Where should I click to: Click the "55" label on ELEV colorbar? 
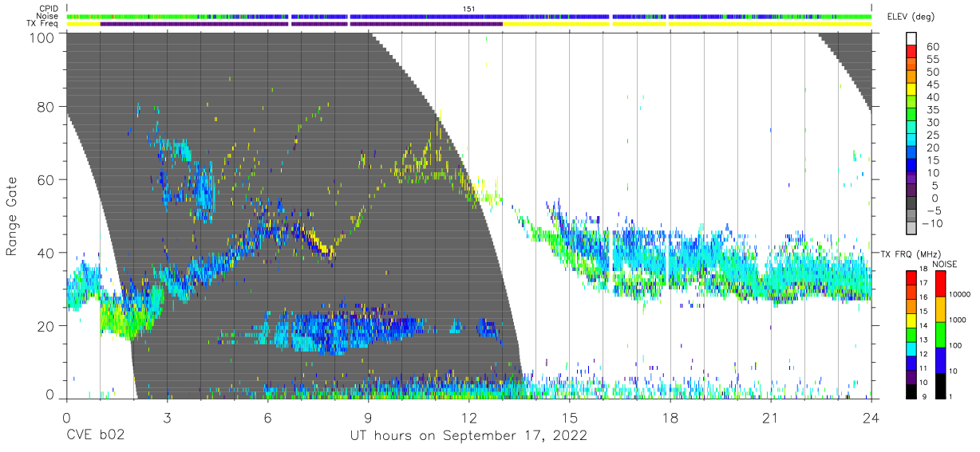point(933,60)
